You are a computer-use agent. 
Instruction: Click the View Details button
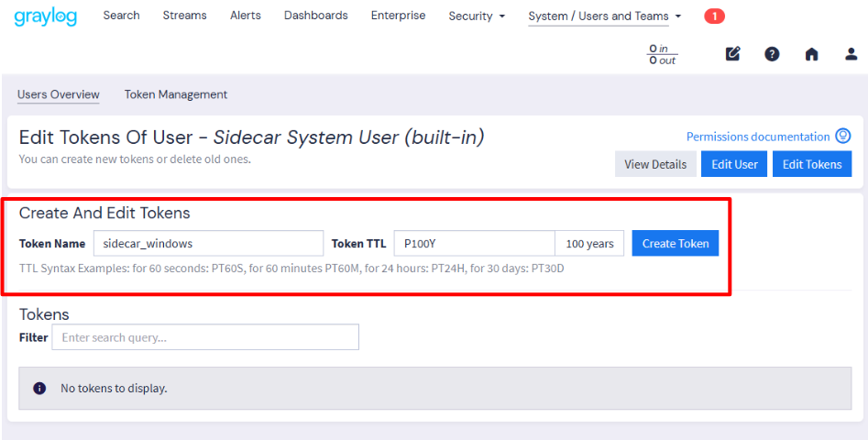(655, 164)
